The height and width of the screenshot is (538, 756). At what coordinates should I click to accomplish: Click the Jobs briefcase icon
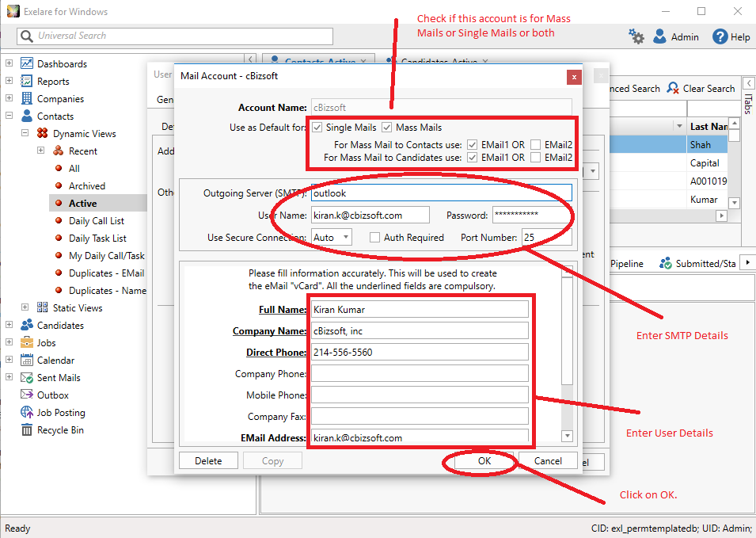(26, 342)
